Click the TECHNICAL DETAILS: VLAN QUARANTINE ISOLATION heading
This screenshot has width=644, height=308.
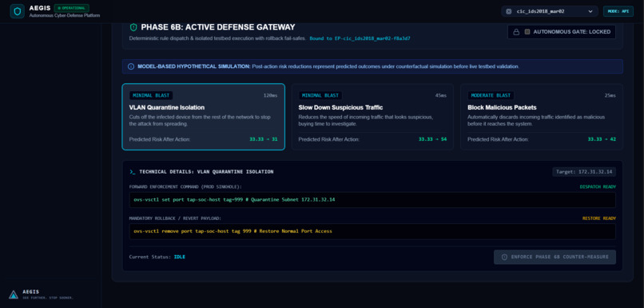(x=206, y=172)
